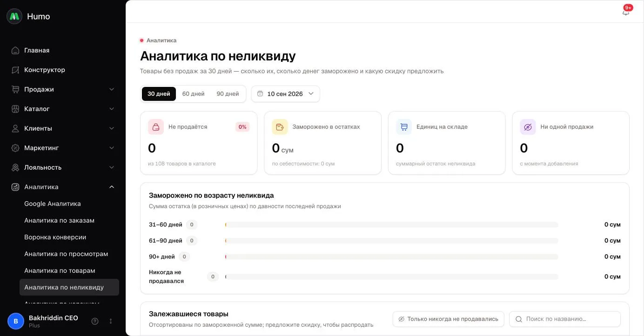
Task: Click the 0% badge on Не продаётся
Action: pyautogui.click(x=242, y=127)
